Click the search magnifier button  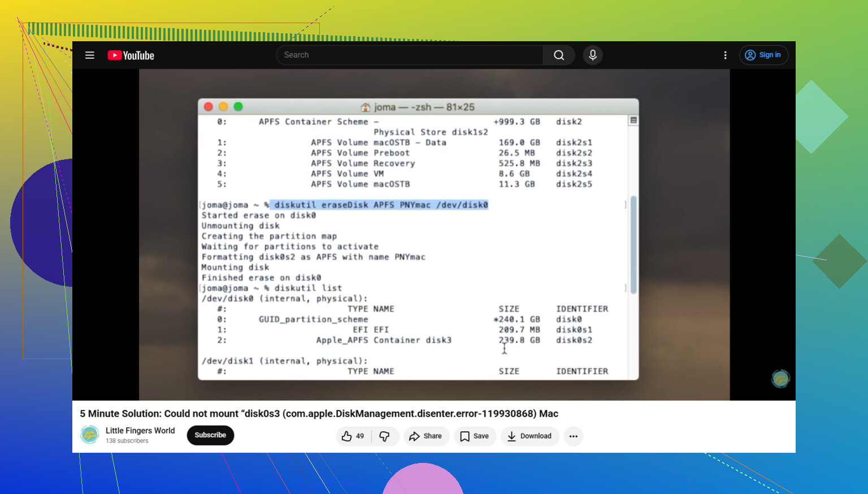pos(559,55)
